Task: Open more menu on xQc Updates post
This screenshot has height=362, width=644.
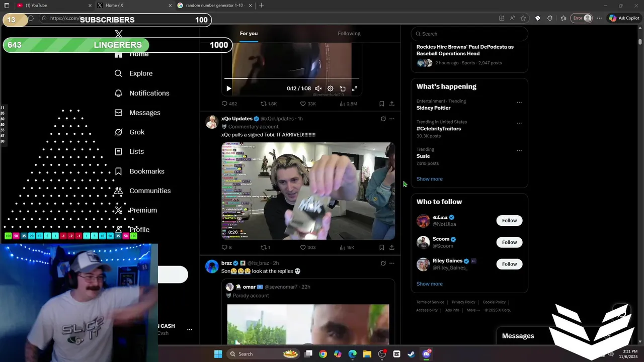Action: coord(392,119)
